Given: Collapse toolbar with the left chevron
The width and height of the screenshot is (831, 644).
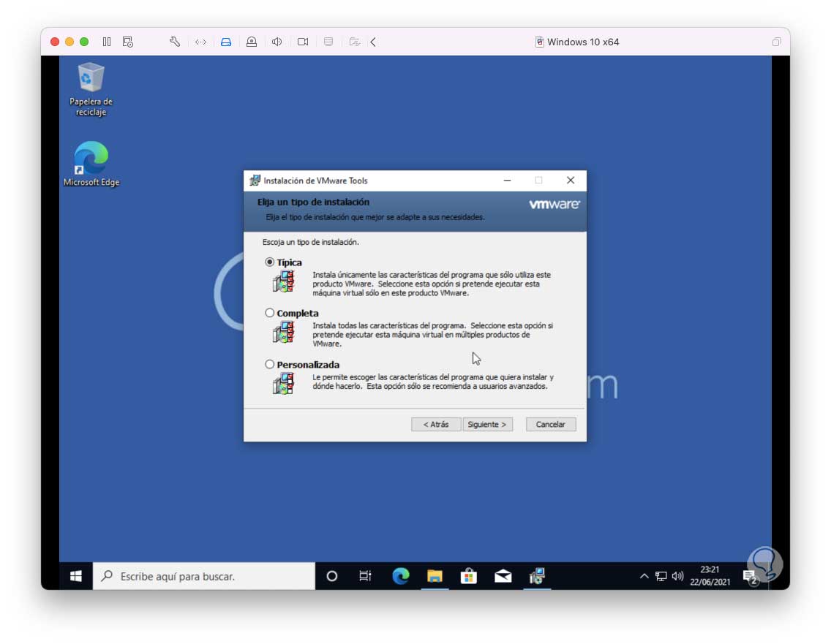Looking at the screenshot, I should pyautogui.click(x=373, y=42).
